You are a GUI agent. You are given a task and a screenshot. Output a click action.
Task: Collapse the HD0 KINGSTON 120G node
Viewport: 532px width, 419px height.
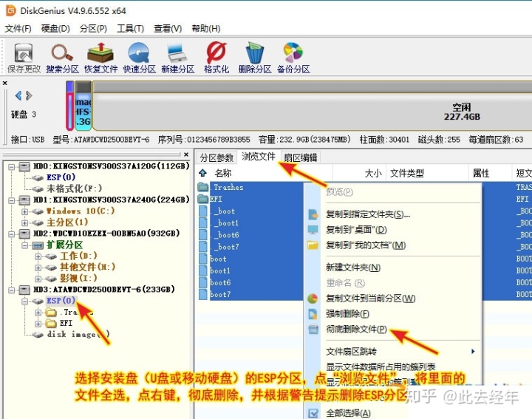tap(12, 166)
